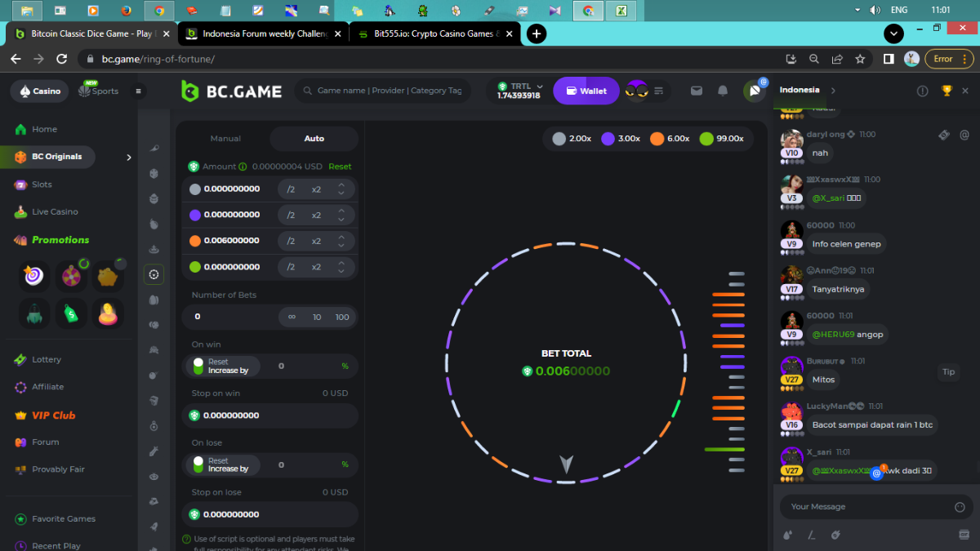Open the emoji picker in message box
This screenshot has height=551, width=980.
coord(960,507)
